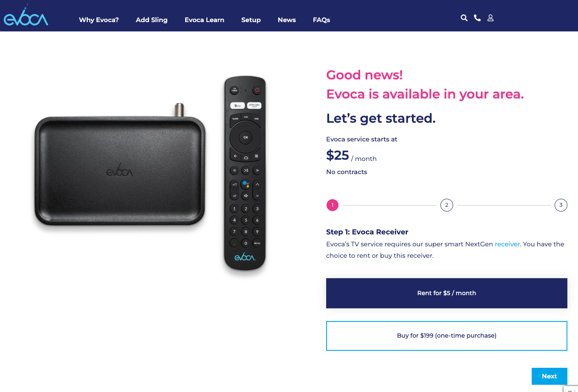Click the Evoca remote control image

pos(245,173)
